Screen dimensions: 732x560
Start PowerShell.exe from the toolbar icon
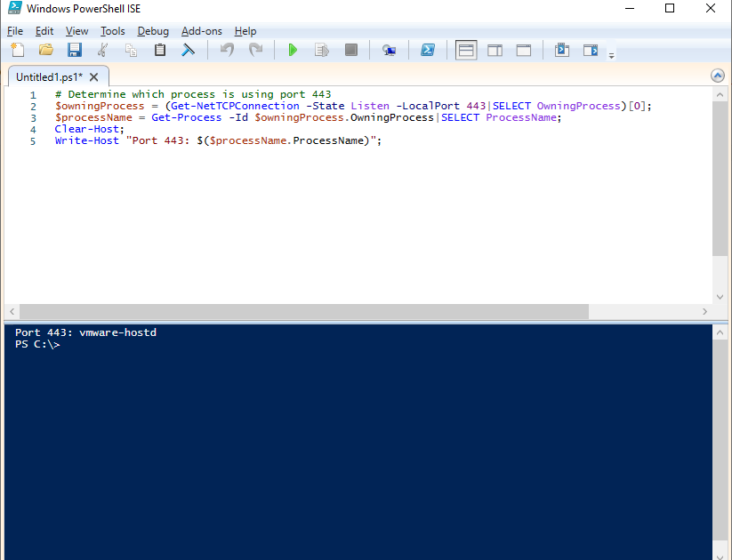click(428, 50)
